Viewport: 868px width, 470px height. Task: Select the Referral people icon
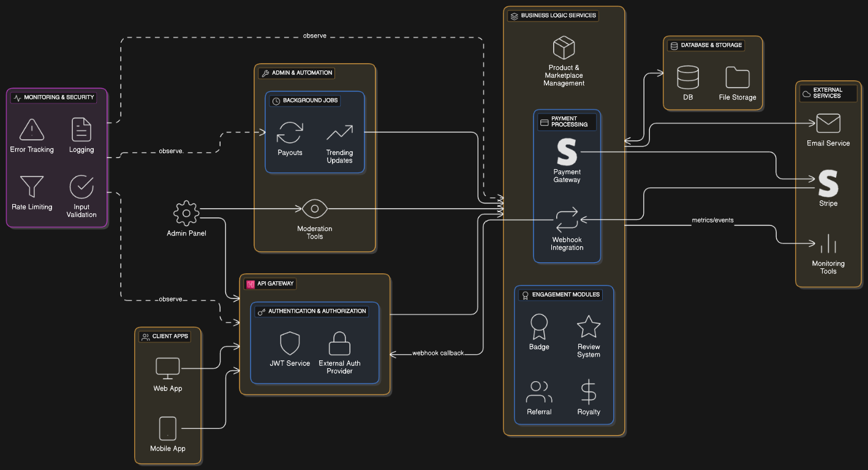point(539,392)
